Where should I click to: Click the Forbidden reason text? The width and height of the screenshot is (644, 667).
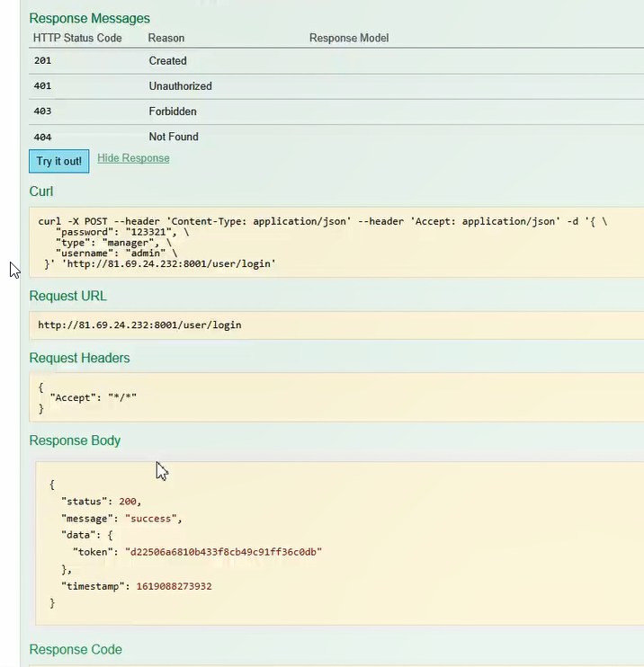(173, 111)
